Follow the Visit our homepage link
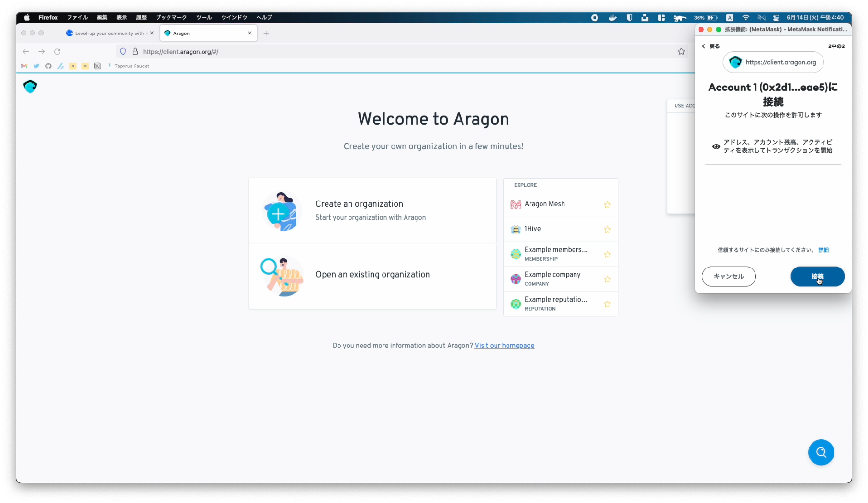This screenshot has width=868, height=503. coord(504,346)
